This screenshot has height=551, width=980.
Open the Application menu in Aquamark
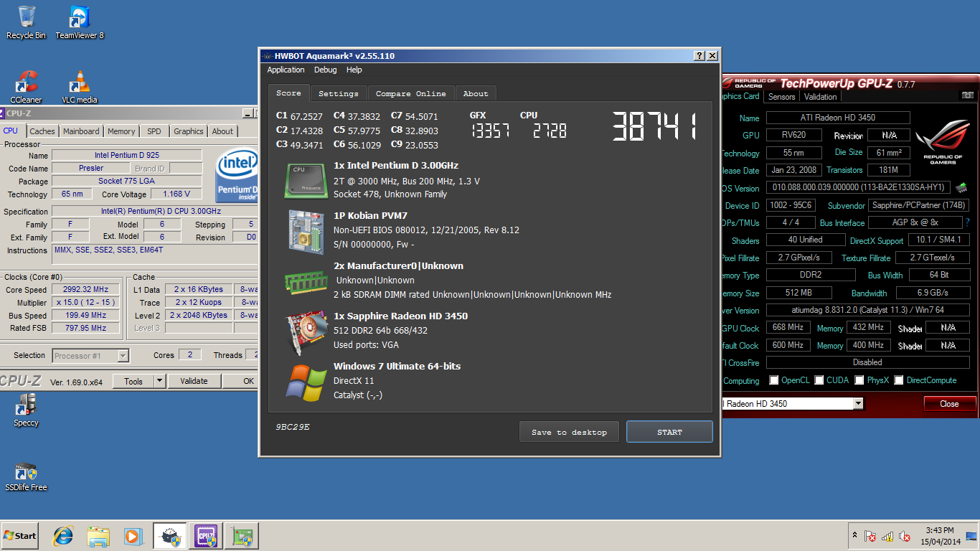click(286, 70)
